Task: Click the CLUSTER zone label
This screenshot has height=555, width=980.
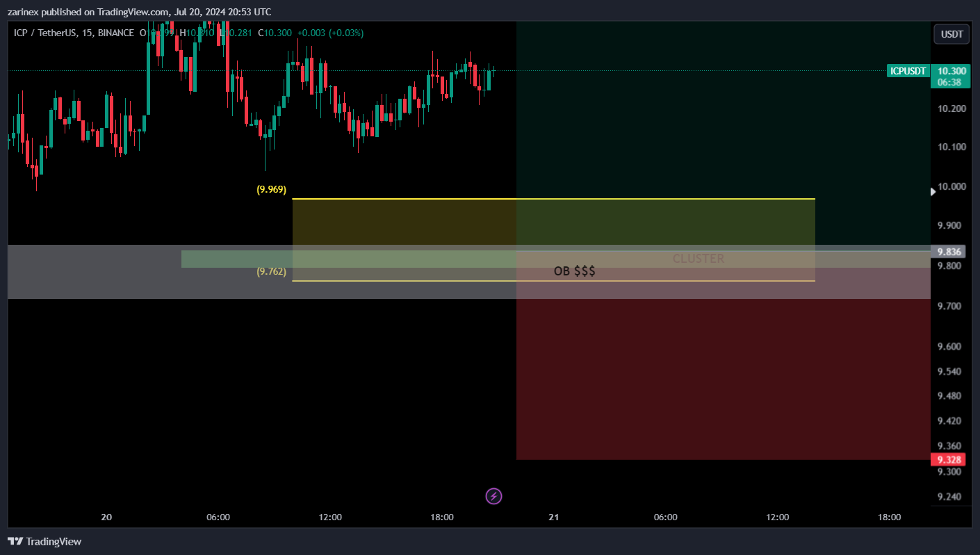Action: click(698, 259)
